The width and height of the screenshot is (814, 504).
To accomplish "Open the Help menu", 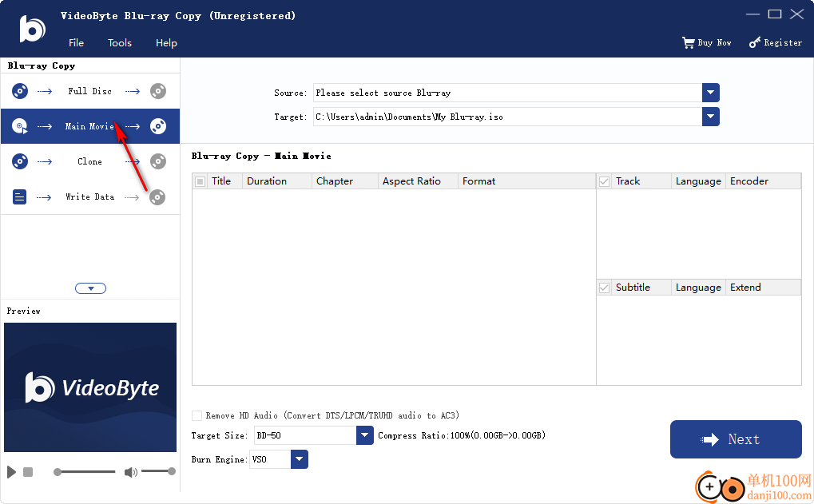I will 166,43.
